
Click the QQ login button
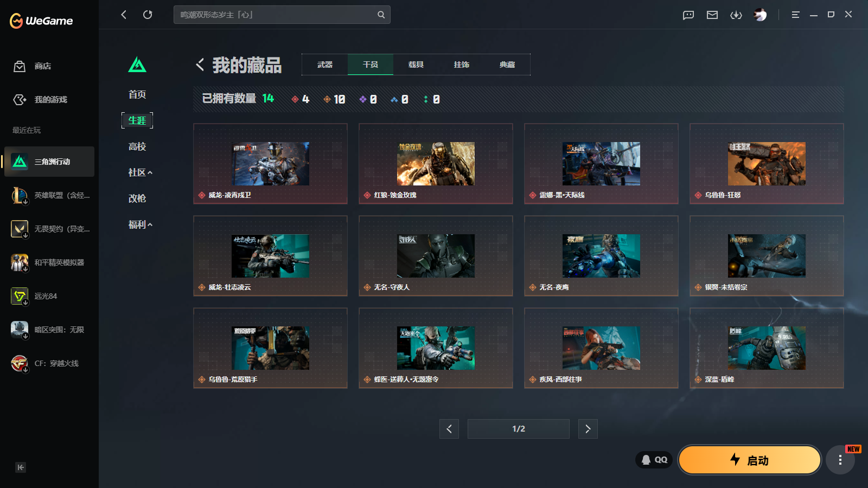(654, 460)
